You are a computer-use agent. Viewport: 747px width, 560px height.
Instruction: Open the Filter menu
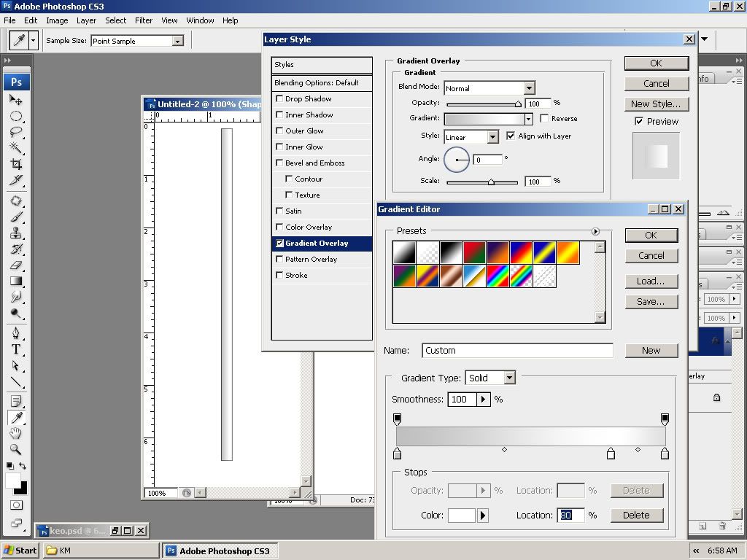pos(144,20)
